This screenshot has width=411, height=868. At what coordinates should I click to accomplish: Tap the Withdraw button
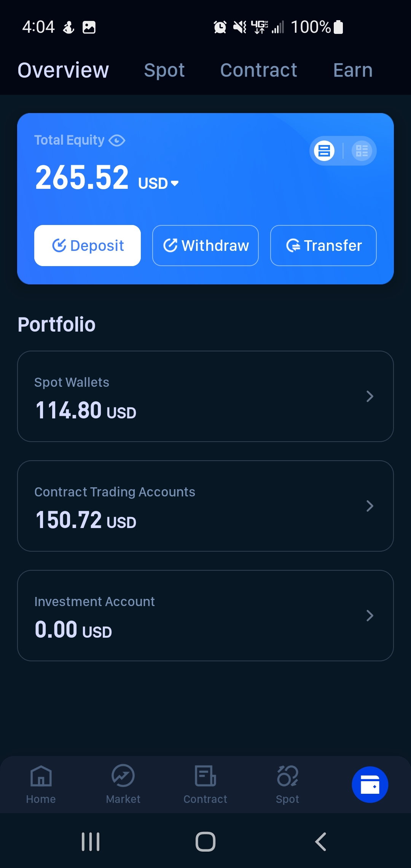tap(205, 246)
